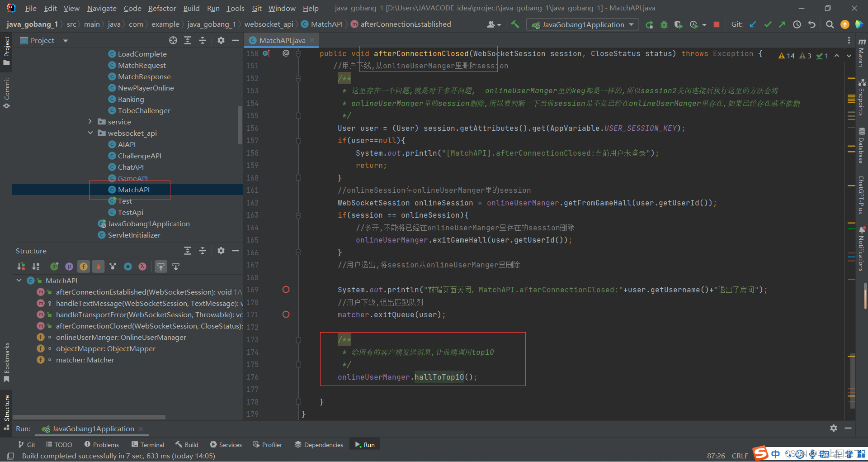Screen dimensions: 868x462
Task: Click the Git Rollback undo icon
Action: pyautogui.click(x=812, y=24)
